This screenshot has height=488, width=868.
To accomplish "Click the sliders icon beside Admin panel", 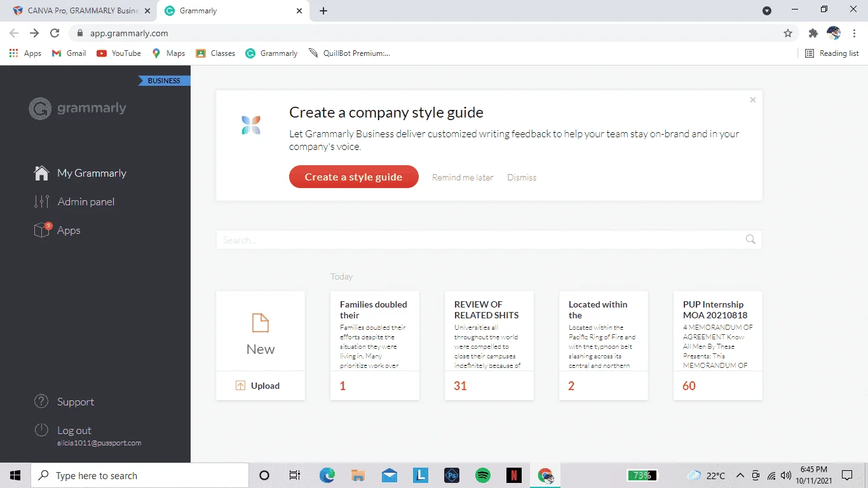I will click(41, 201).
